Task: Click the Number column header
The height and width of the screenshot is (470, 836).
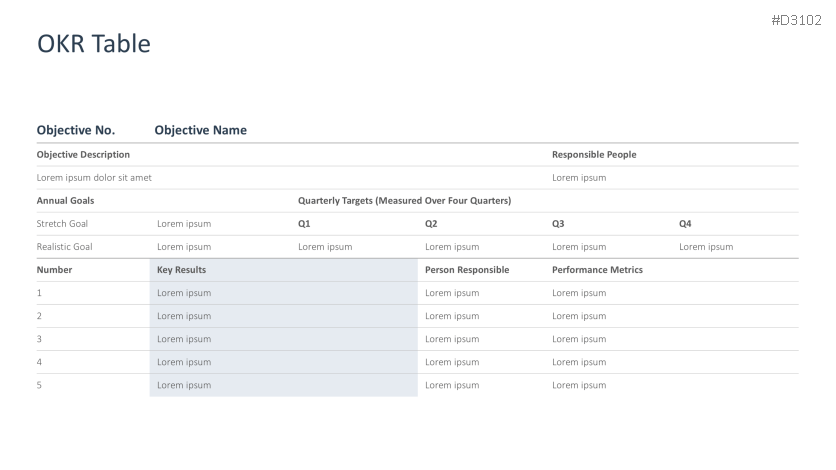Action: [54, 270]
